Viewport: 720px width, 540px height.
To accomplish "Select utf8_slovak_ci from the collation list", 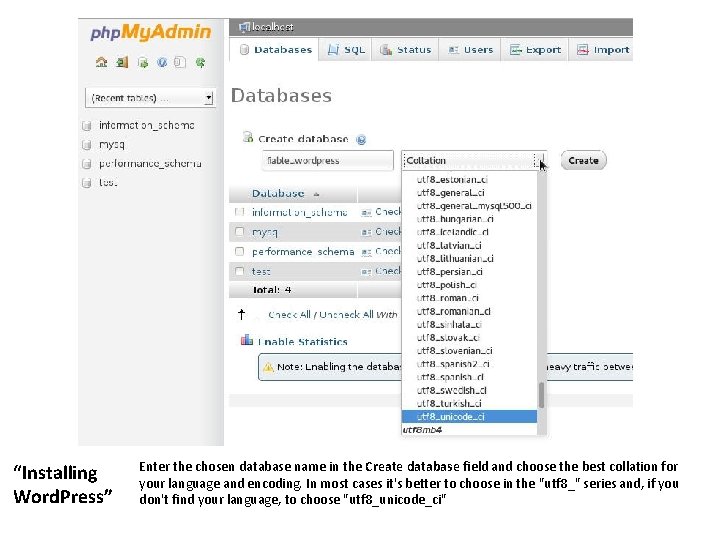I will click(x=448, y=338).
